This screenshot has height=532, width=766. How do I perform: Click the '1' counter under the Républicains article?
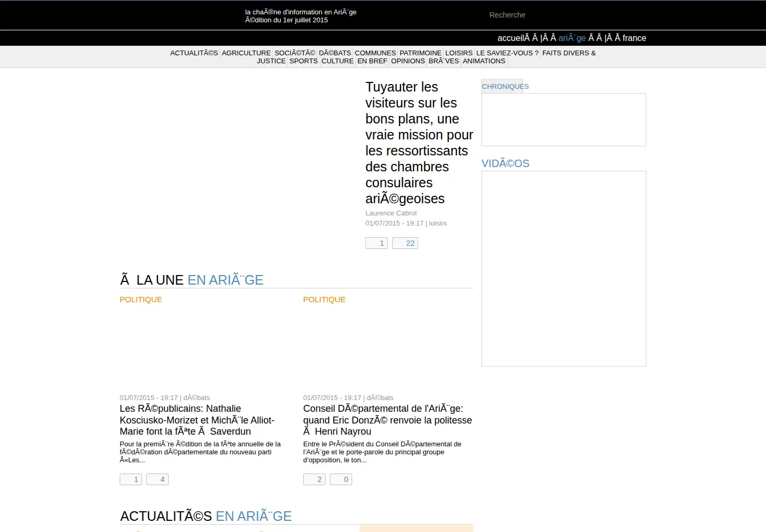(131, 479)
